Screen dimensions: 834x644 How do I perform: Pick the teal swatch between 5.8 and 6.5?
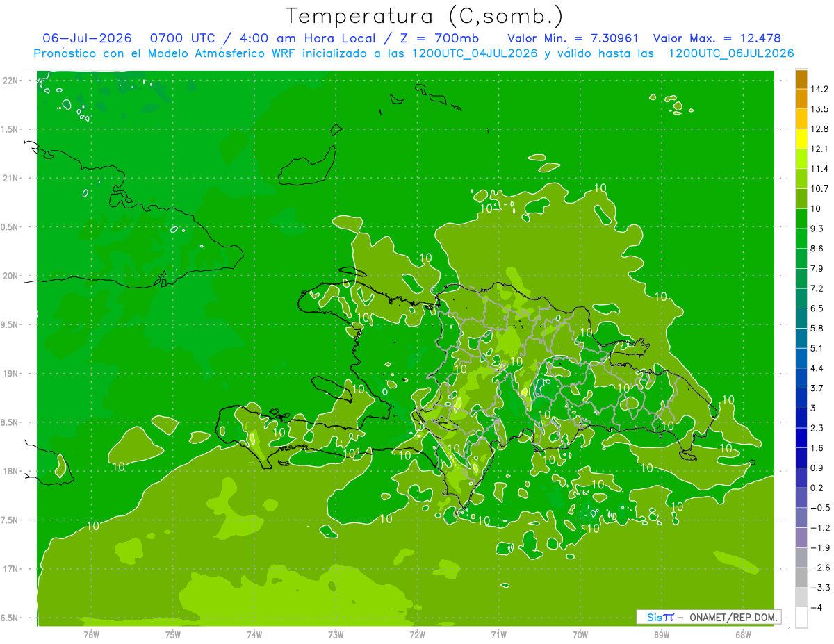[801, 318]
